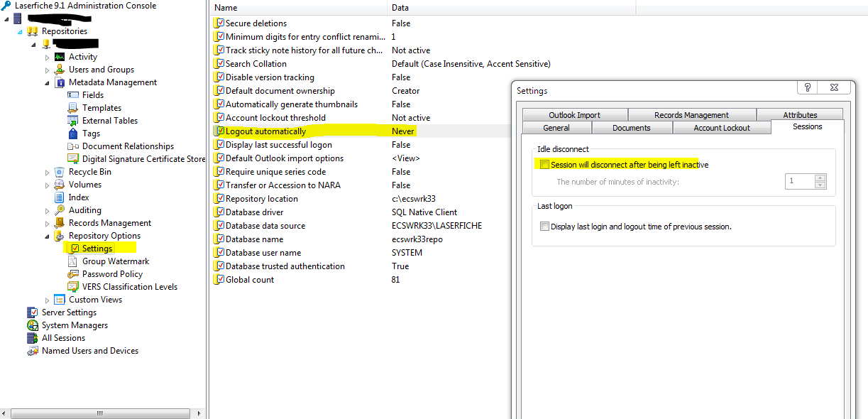Open the Password Policy icon
Image resolution: width=868 pixels, height=419 pixels.
[73, 274]
